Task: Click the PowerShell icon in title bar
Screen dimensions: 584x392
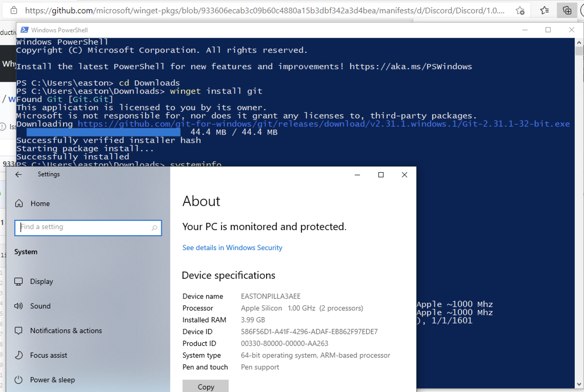Action: click(x=24, y=30)
